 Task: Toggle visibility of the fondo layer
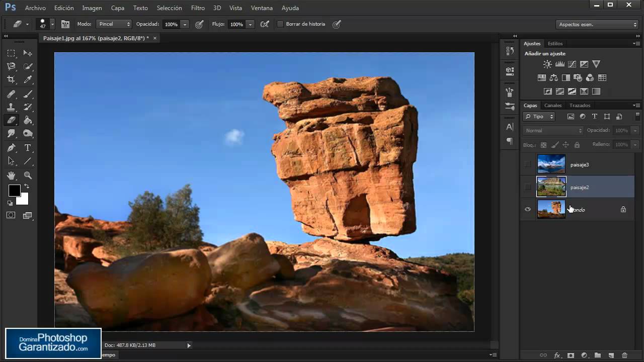click(527, 209)
